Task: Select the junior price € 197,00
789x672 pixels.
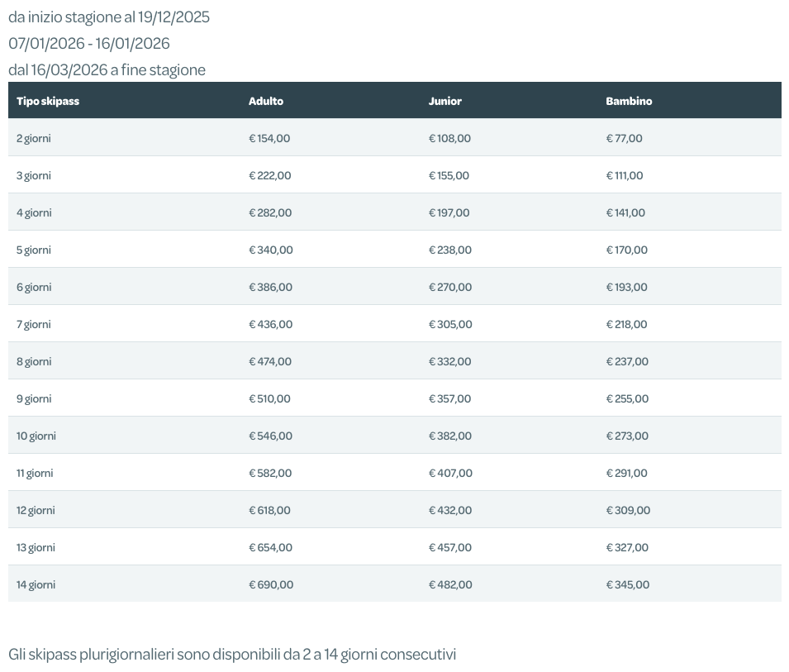Action: click(x=449, y=212)
